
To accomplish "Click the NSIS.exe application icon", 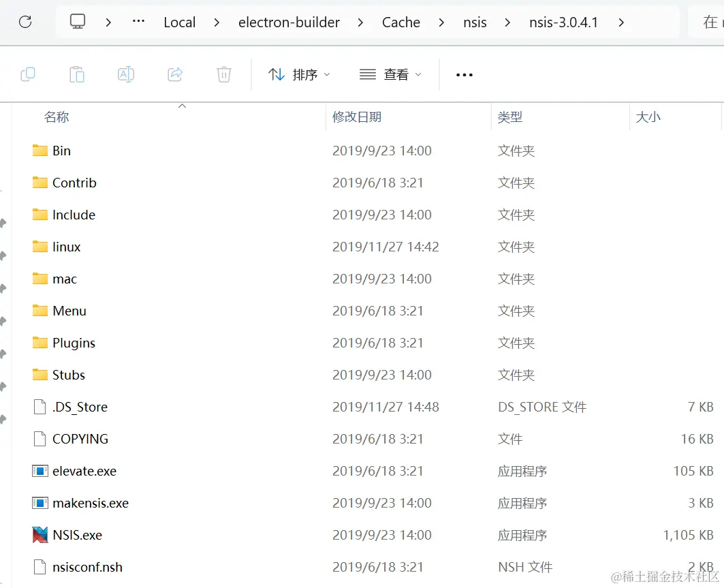I will tap(39, 535).
